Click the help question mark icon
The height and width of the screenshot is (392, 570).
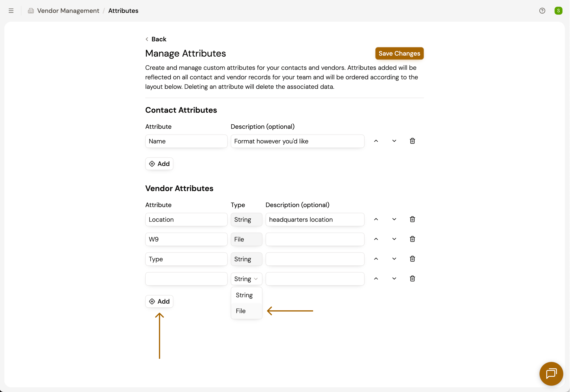(542, 11)
